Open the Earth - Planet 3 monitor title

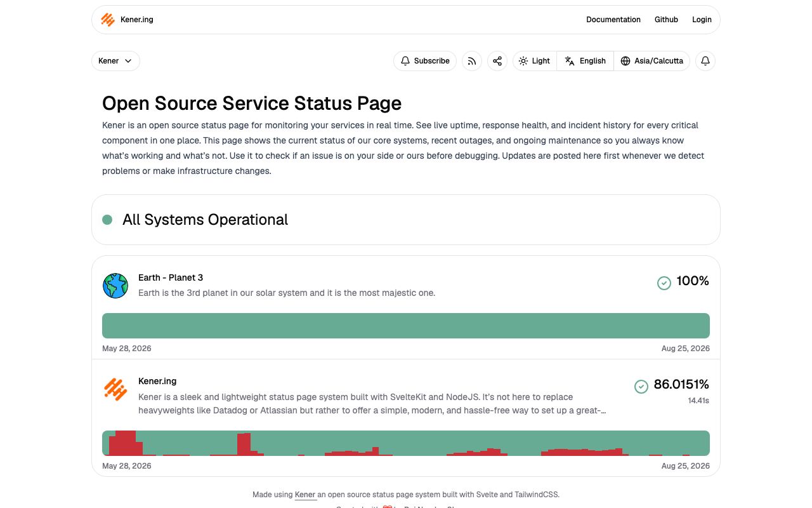point(171,277)
